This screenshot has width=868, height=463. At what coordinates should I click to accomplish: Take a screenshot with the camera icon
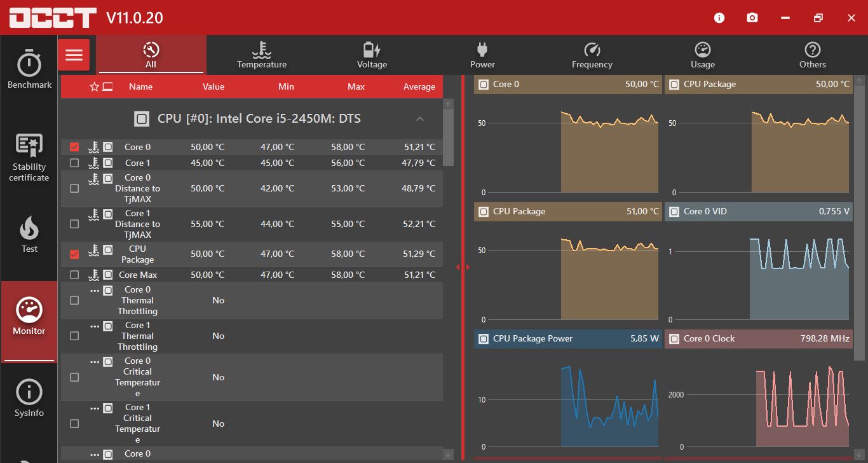(x=752, y=18)
